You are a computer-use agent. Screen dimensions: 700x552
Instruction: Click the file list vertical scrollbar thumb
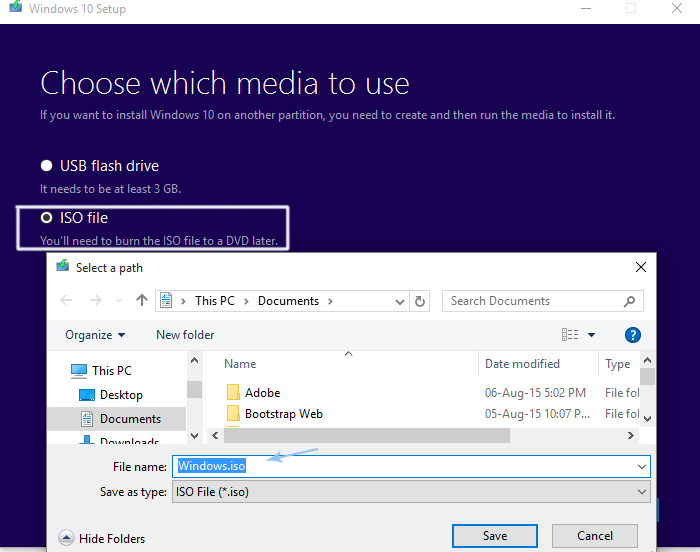[x=647, y=376]
